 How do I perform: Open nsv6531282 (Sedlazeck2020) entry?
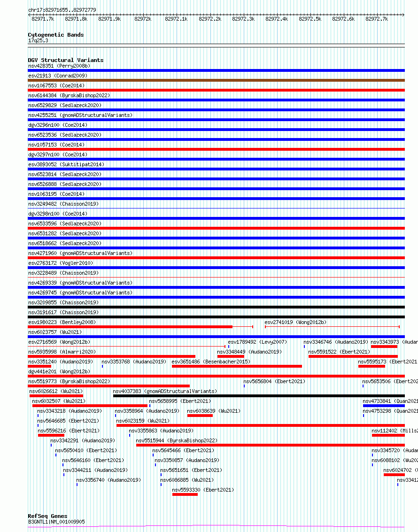click(65, 233)
